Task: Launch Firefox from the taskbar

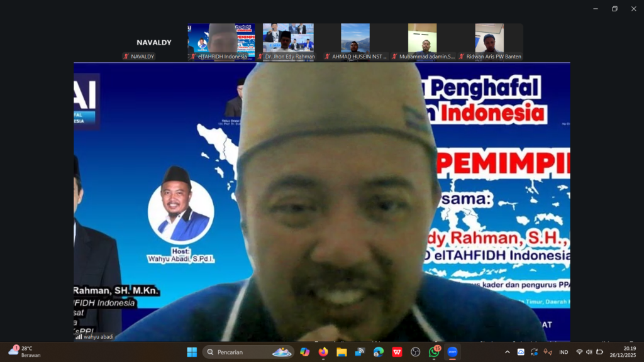Action: [323, 352]
